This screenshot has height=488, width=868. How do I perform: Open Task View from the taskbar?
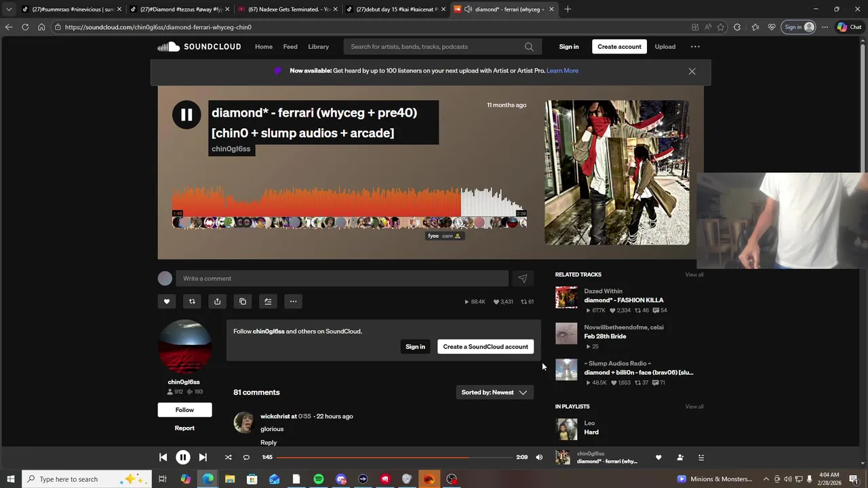(x=163, y=479)
